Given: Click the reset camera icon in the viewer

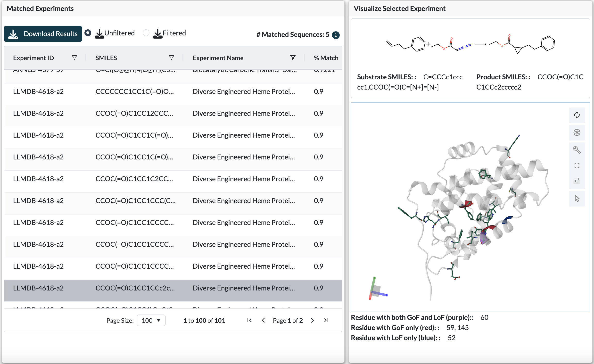Looking at the screenshot, I should (577, 115).
